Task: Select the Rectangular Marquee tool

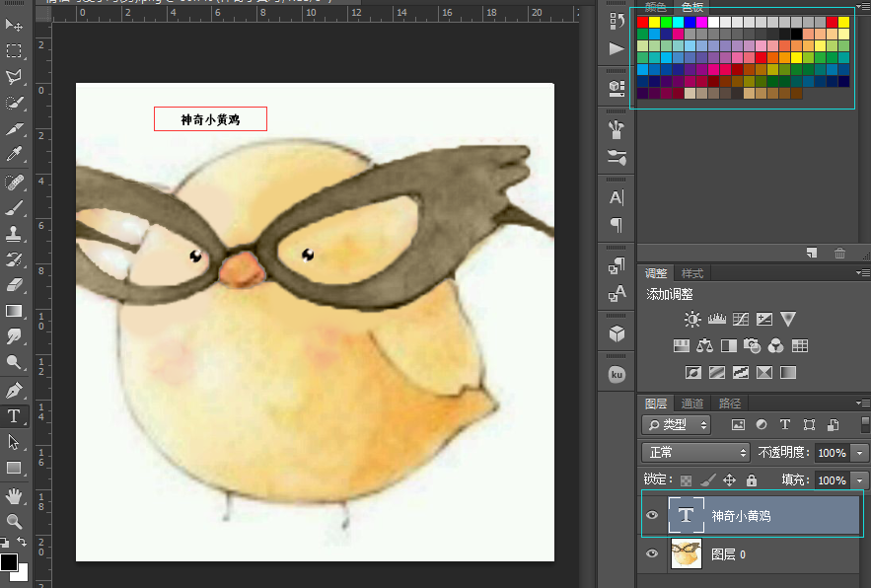Action: (x=14, y=50)
